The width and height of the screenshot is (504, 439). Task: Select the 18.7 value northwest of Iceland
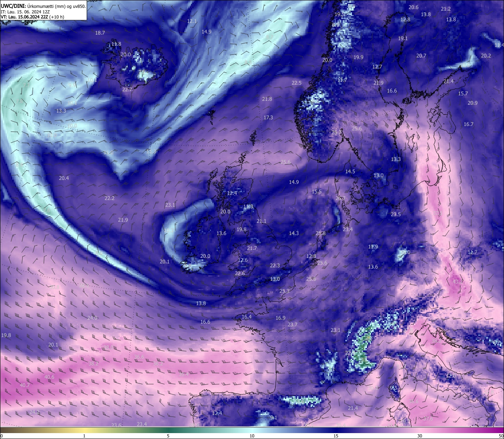point(100,33)
